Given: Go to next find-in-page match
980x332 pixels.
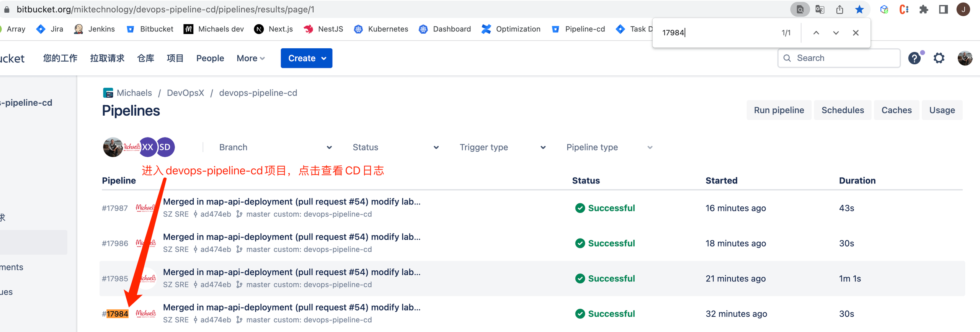Looking at the screenshot, I should [836, 33].
